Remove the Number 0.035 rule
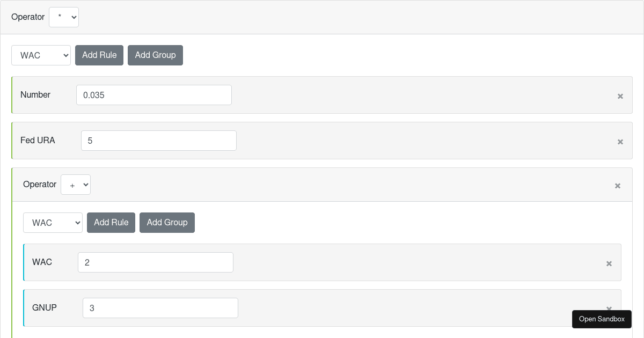 [620, 95]
